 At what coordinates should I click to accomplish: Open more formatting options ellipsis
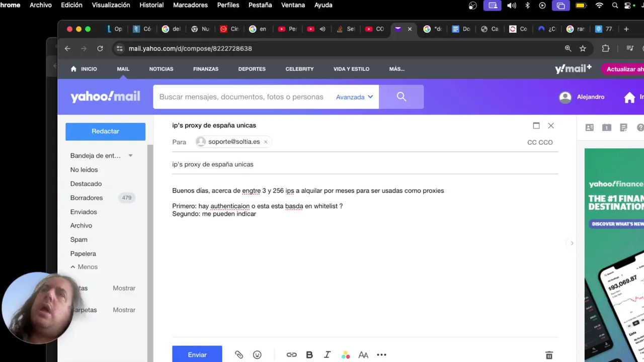point(381,355)
